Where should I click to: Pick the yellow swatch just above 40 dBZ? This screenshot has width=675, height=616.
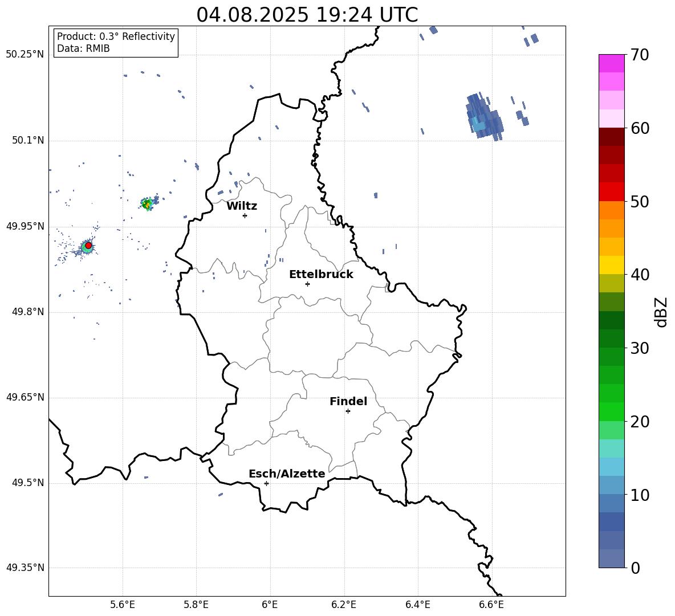pyautogui.click(x=611, y=265)
